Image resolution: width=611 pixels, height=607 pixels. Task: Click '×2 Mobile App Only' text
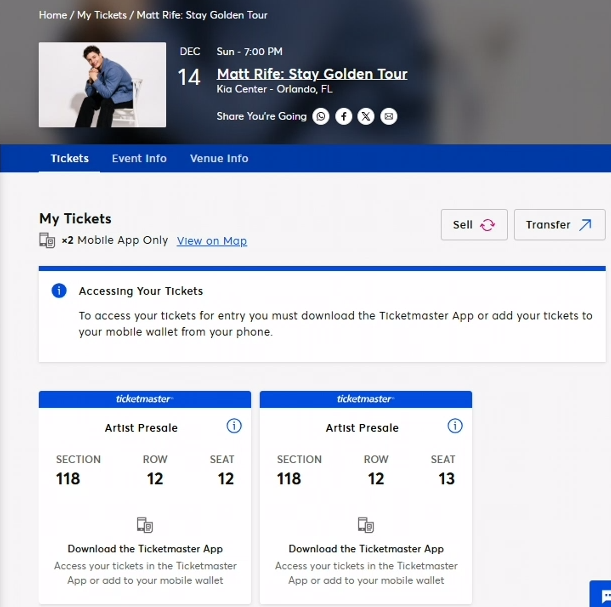click(115, 240)
